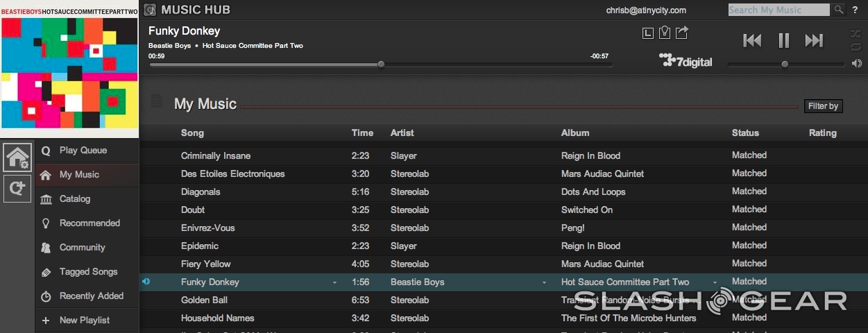Toggle repeat playback mode
The width and height of the screenshot is (868, 333).
856,47
